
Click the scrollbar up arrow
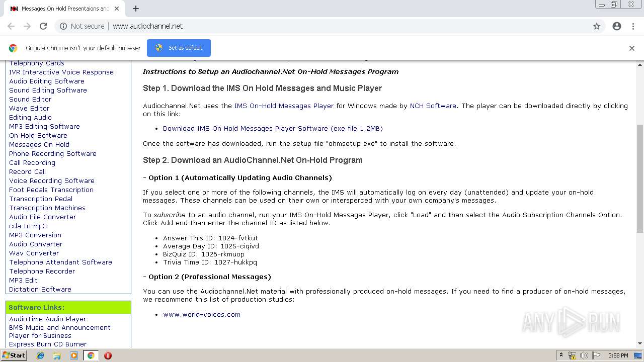click(x=640, y=65)
